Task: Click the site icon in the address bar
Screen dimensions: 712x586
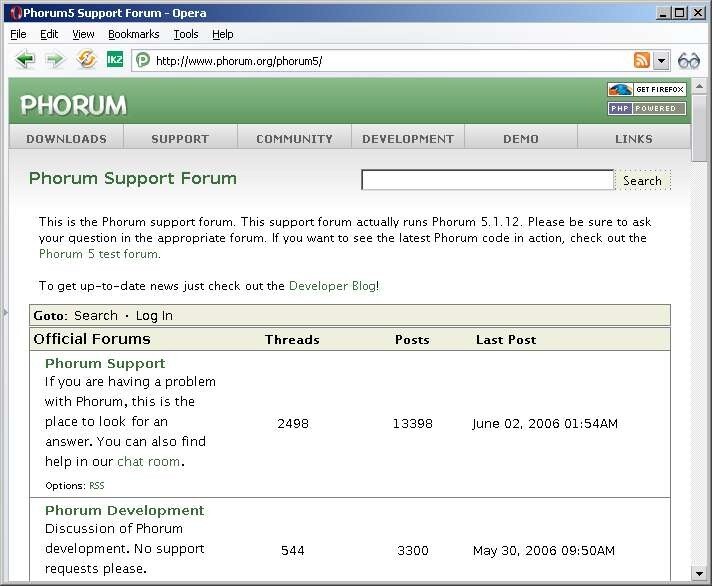Action: point(143,60)
